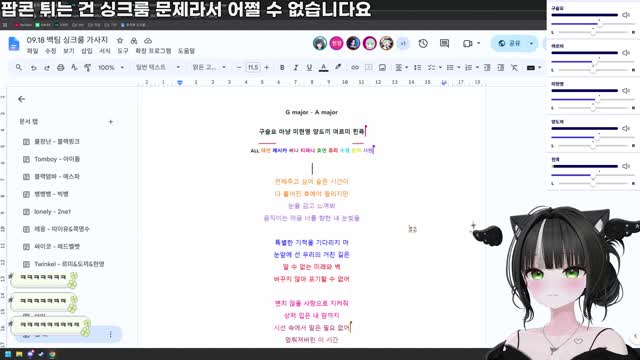This screenshot has height=360, width=640.
Task: Open the 100% zoom dropdown
Action: 111,67
